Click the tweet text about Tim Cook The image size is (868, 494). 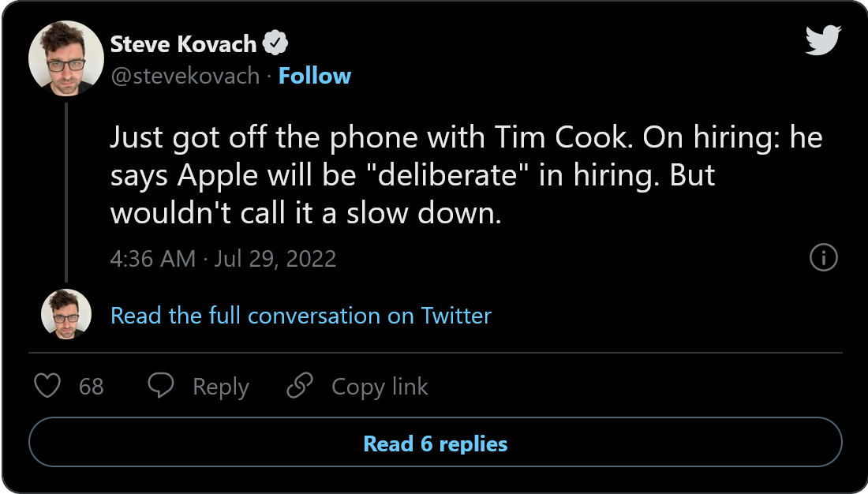(x=466, y=175)
